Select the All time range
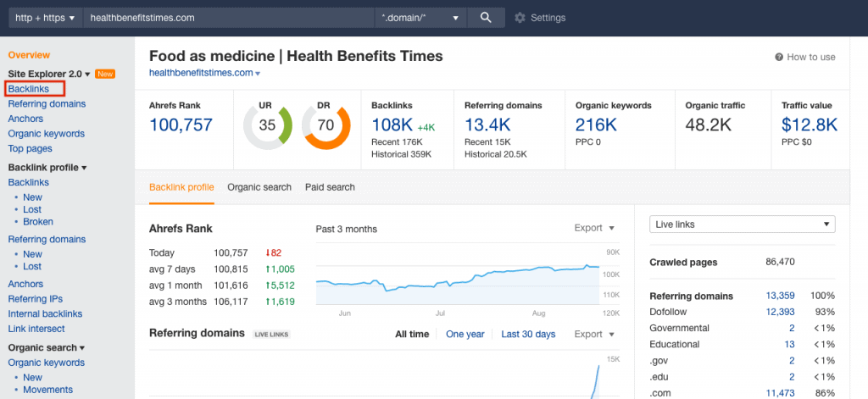Screen dimensions: 868x399 tap(412, 335)
